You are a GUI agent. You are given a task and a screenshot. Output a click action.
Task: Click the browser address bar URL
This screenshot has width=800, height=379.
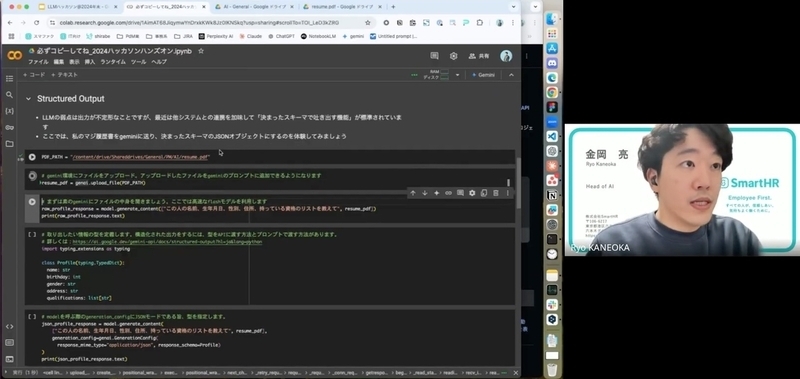198,23
